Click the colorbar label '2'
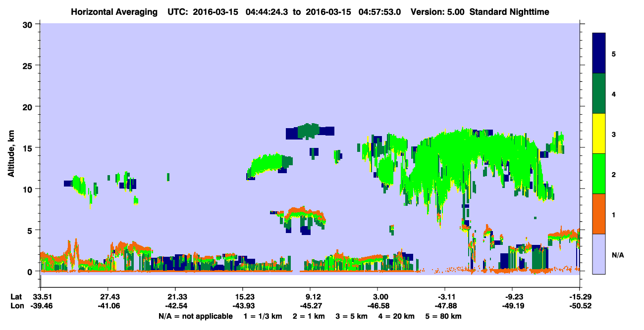The height and width of the screenshot is (330, 644). pos(614,174)
